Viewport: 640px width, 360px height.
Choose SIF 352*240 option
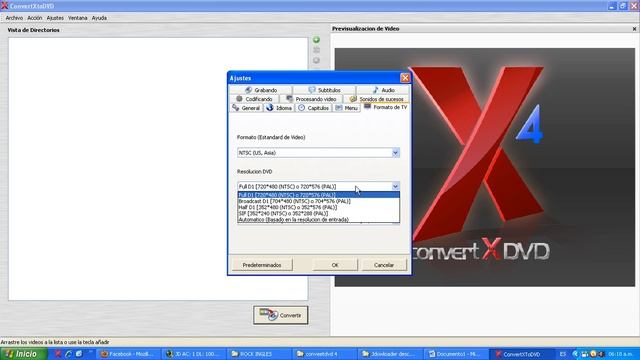tap(318, 213)
